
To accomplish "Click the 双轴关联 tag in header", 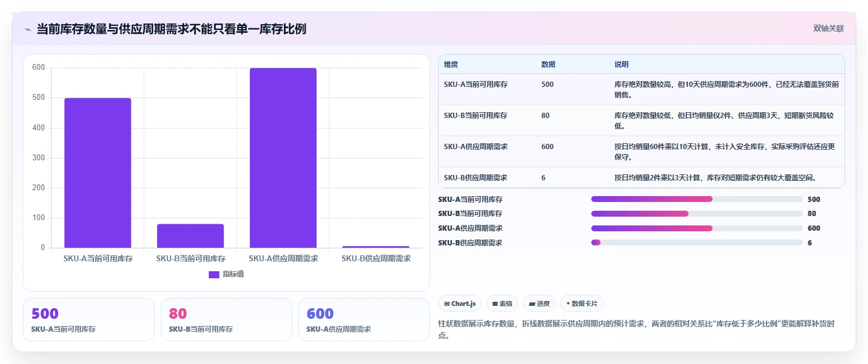I will coord(828,29).
